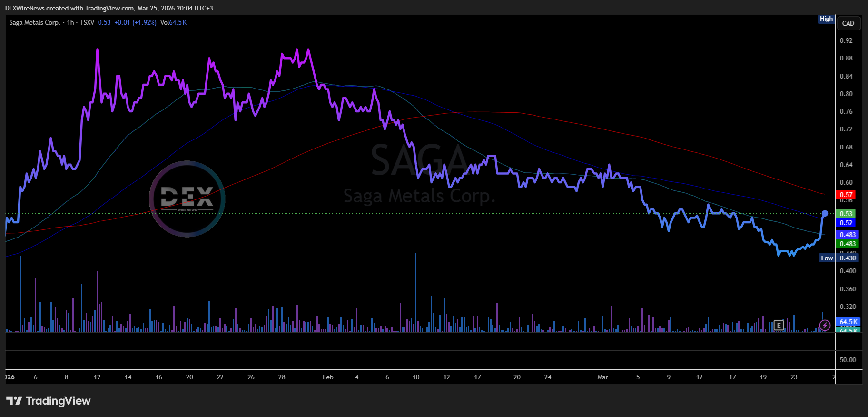Click the red 0.57 moving average label

click(x=846, y=195)
